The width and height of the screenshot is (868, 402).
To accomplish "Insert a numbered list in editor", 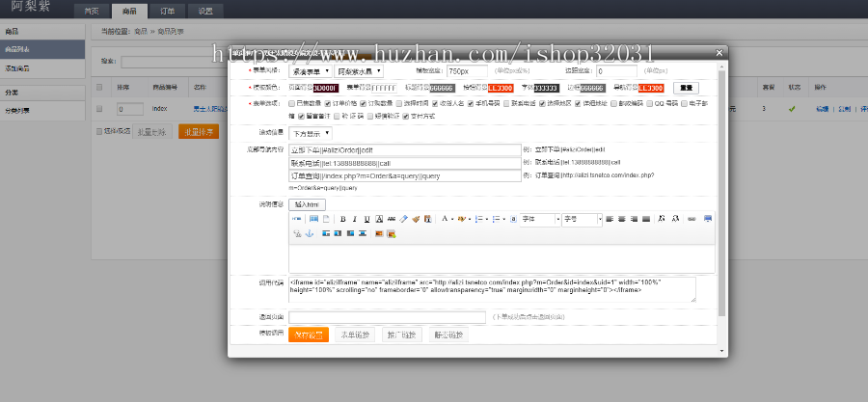I will [x=478, y=219].
